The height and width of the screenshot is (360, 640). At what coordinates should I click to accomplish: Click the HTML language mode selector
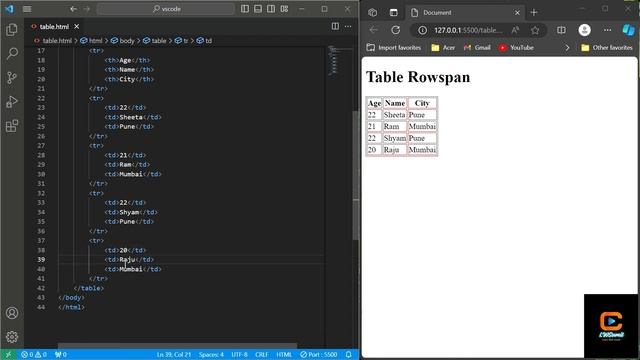click(x=284, y=354)
